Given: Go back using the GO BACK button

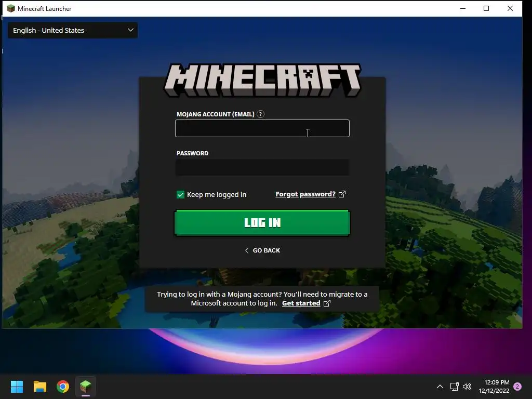Looking at the screenshot, I should [x=262, y=250].
